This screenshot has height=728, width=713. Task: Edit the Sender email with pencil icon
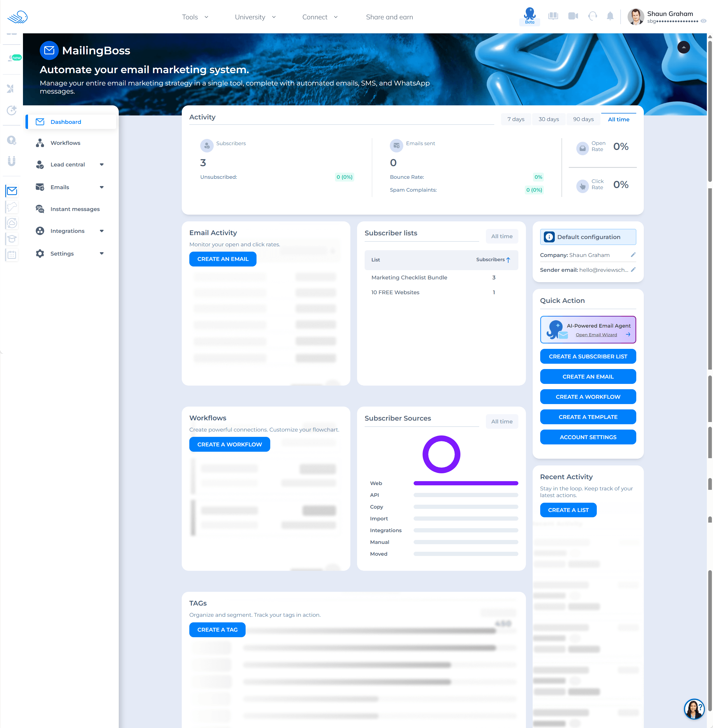click(x=633, y=269)
